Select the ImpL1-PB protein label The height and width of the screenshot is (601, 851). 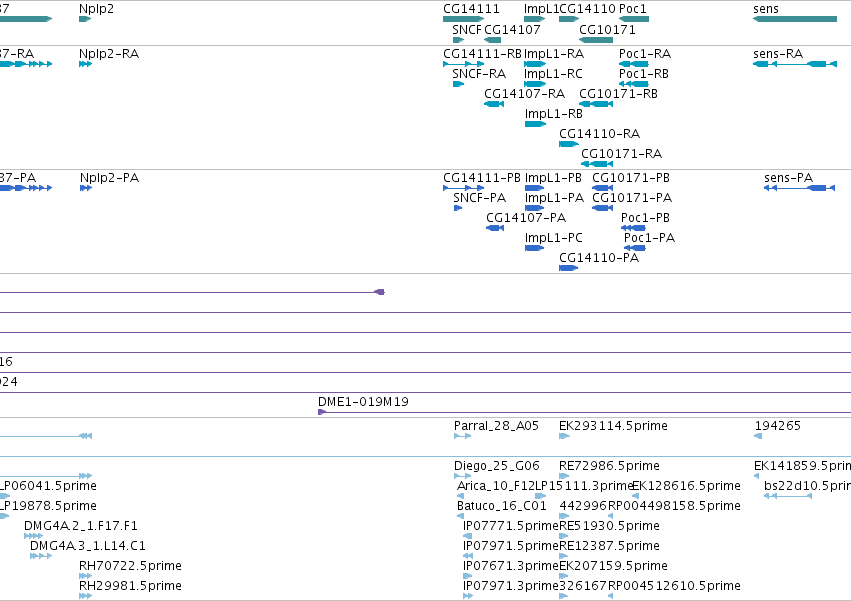click(x=554, y=178)
